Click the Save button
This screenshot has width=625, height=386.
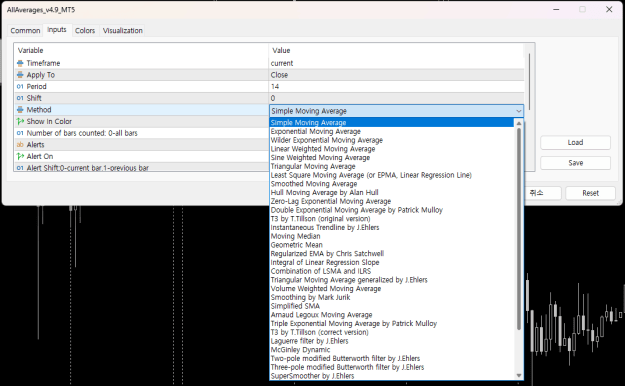575,163
